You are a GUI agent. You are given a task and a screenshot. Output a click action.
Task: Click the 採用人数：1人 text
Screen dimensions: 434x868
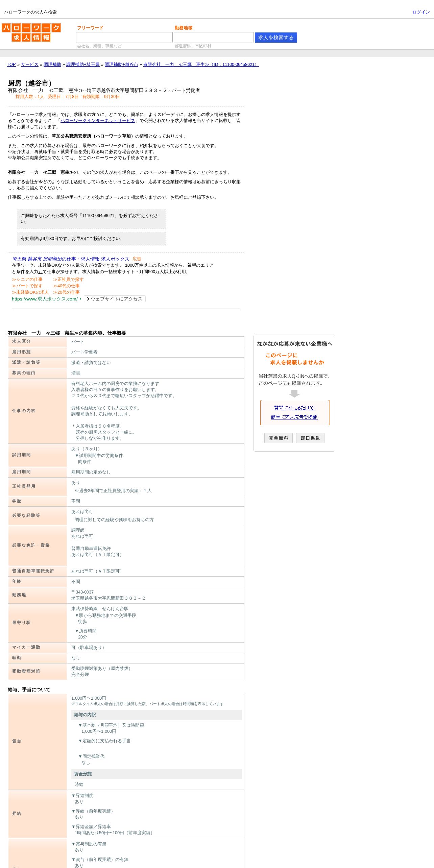point(30,97)
